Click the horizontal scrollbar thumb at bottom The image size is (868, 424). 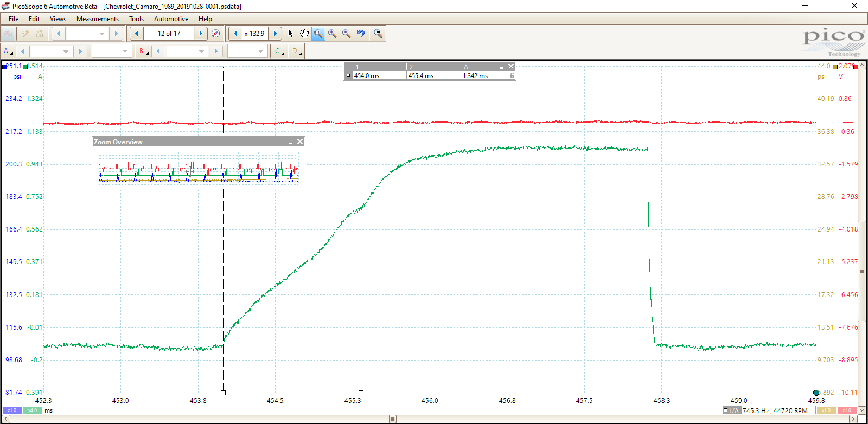click(393, 419)
